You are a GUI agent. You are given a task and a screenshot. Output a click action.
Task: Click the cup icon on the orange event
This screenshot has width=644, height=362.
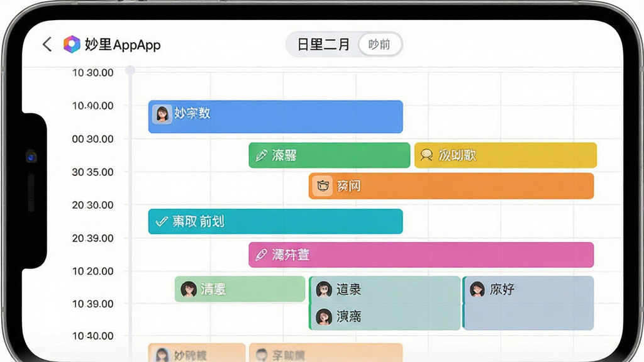coord(323,186)
